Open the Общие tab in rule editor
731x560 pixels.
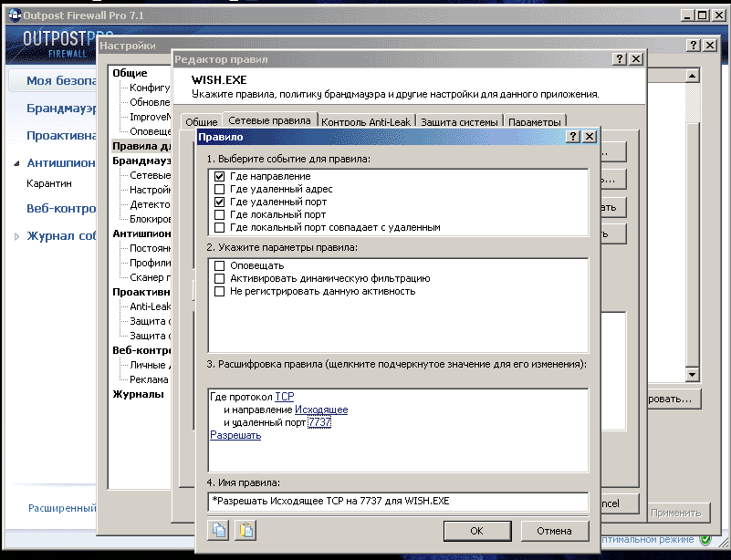pyautogui.click(x=202, y=122)
